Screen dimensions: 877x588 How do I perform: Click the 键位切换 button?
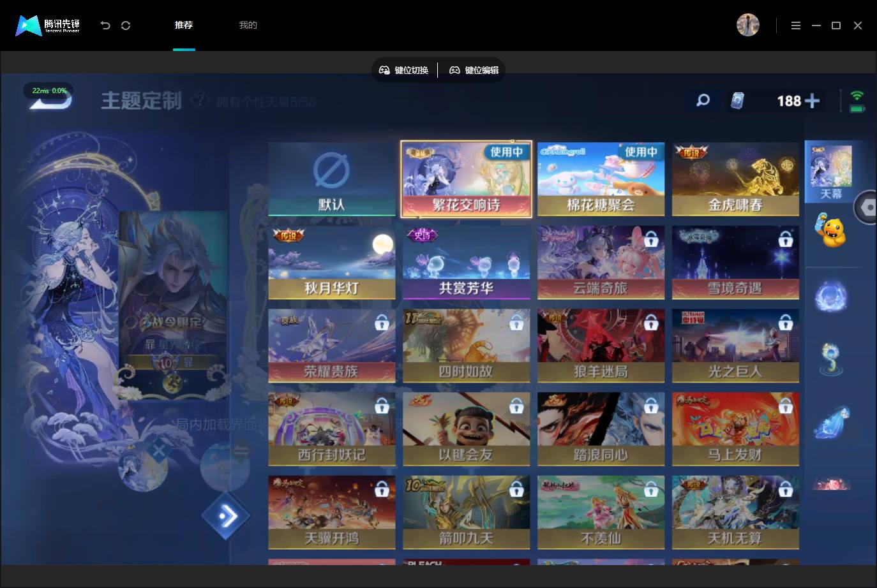tap(404, 70)
